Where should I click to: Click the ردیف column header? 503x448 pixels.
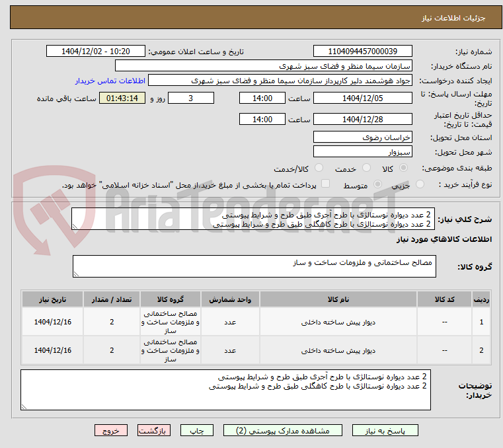pos(481,299)
